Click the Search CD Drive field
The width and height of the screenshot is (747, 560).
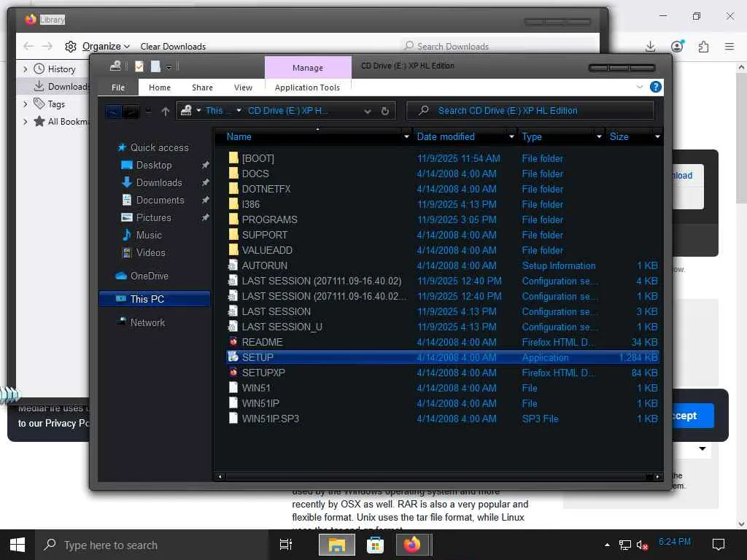coord(530,111)
